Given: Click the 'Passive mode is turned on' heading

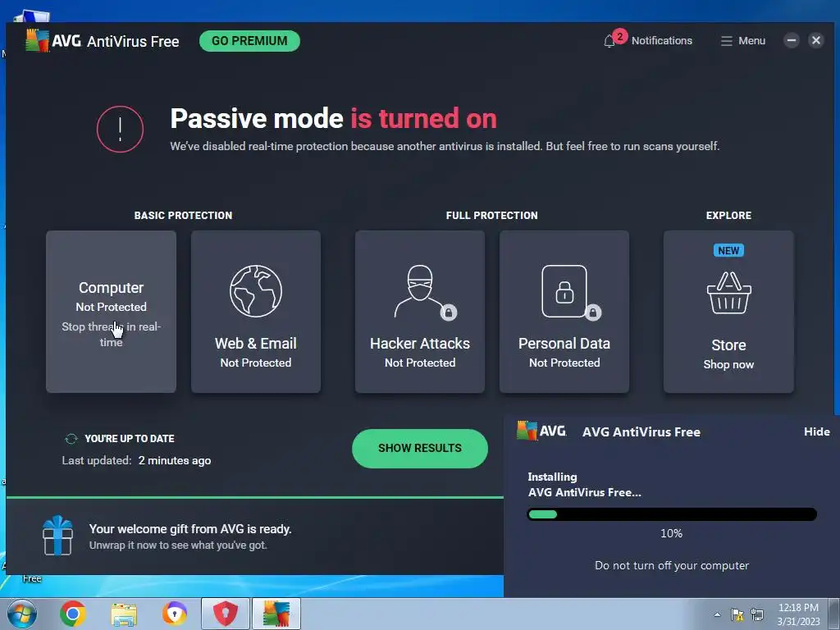Looking at the screenshot, I should click(x=333, y=118).
